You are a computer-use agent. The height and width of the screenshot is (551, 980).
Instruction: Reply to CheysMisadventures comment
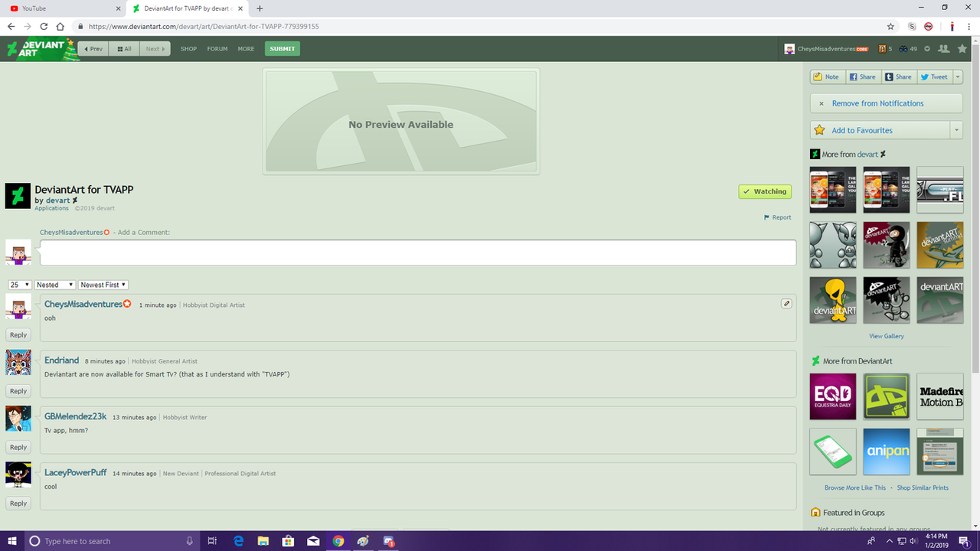(18, 335)
